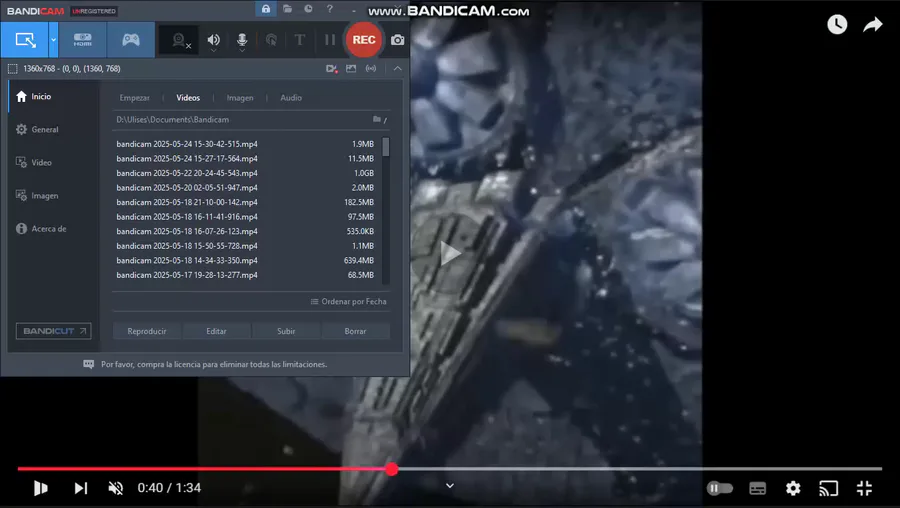Viewport: 900px width, 508px height.
Task: Click the image capture status icon
Action: point(351,69)
